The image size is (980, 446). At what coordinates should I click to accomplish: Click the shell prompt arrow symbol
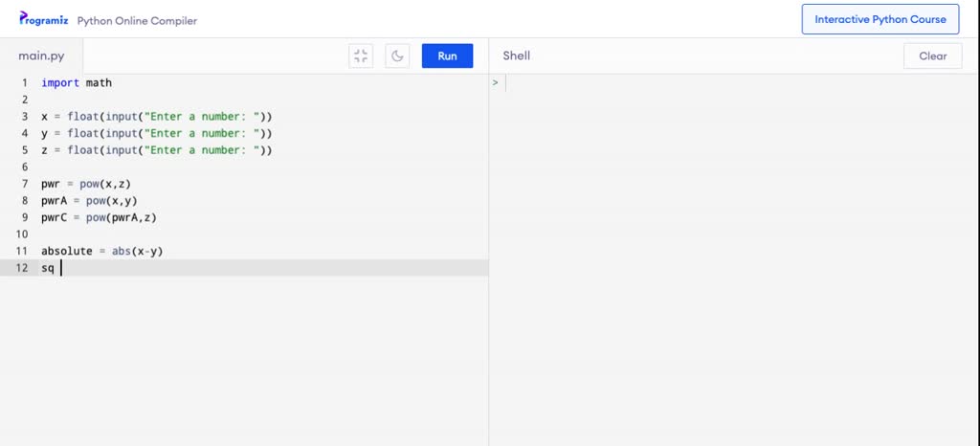tap(495, 82)
